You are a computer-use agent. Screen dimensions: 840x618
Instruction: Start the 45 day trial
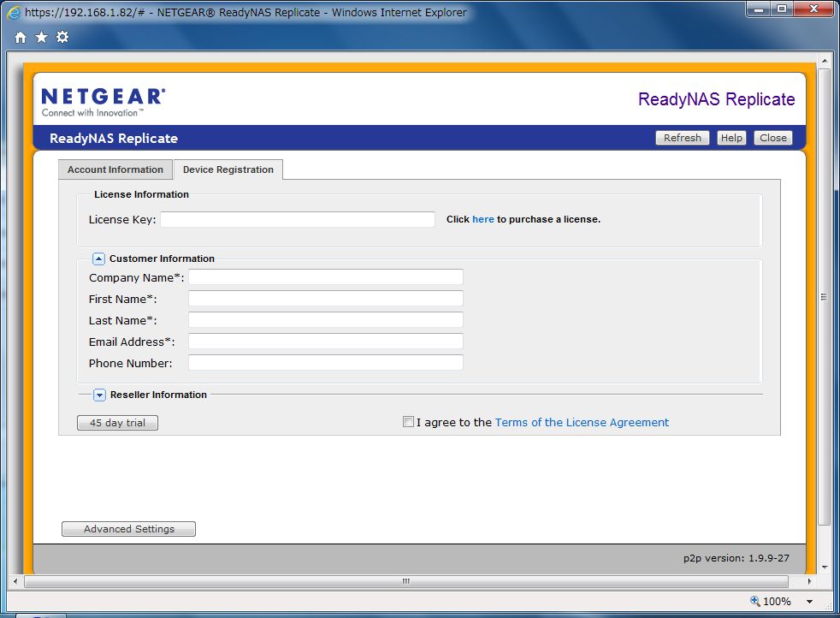coord(117,423)
